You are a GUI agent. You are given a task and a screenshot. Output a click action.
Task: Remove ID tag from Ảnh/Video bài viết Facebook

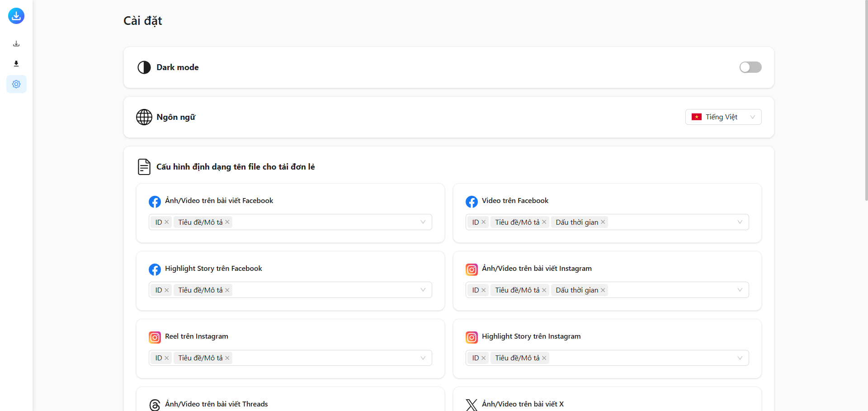click(167, 222)
